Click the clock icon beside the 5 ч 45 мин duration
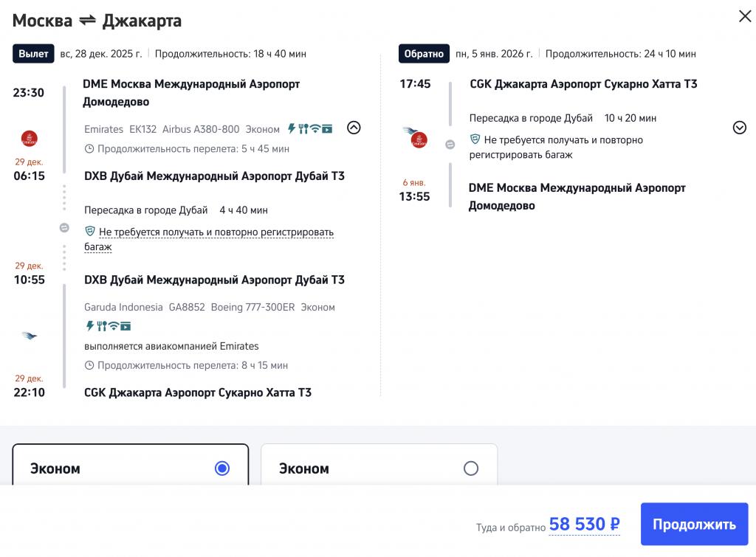 (89, 149)
